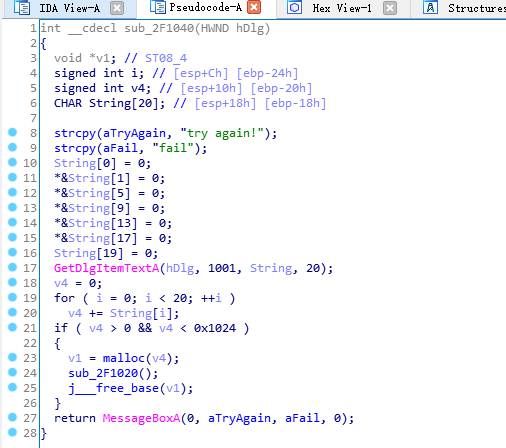This screenshot has height=448, width=506.
Task: Switch to the IDA View-A tab
Action: pyautogui.click(x=69, y=8)
